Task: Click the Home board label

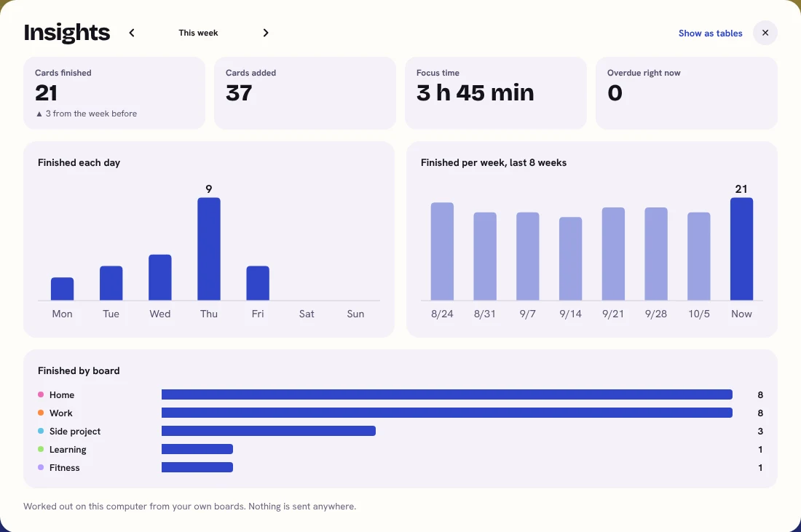Action: point(62,394)
